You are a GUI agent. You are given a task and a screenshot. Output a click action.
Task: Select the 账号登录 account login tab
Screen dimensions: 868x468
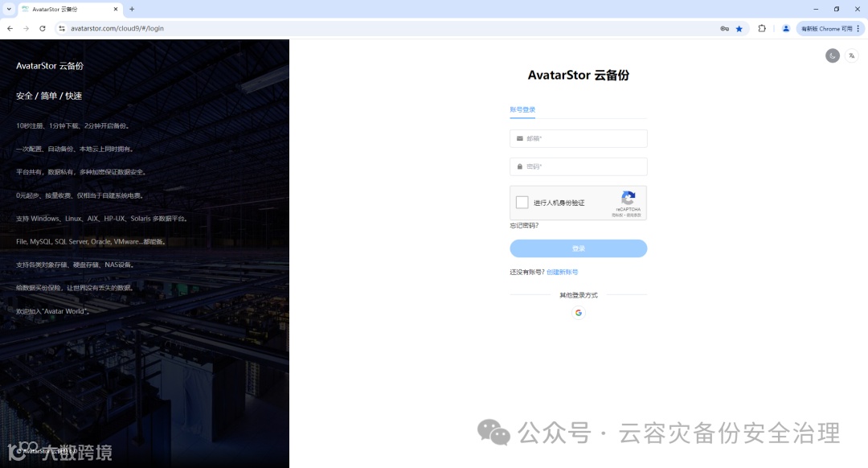click(x=522, y=109)
